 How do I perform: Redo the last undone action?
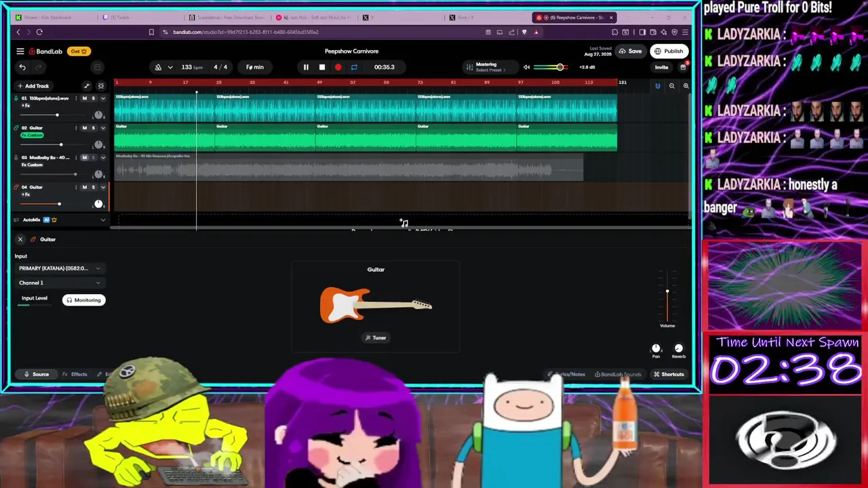pos(38,67)
